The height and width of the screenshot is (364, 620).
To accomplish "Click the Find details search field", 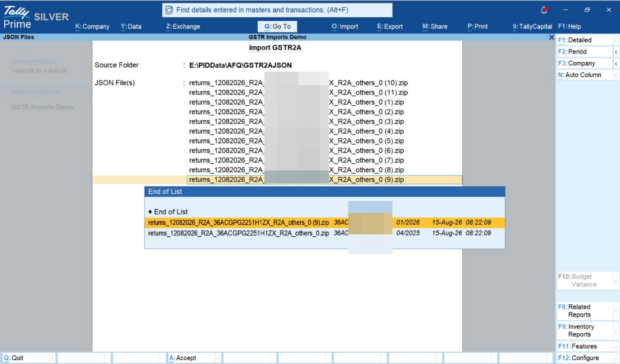I will coord(277,10).
